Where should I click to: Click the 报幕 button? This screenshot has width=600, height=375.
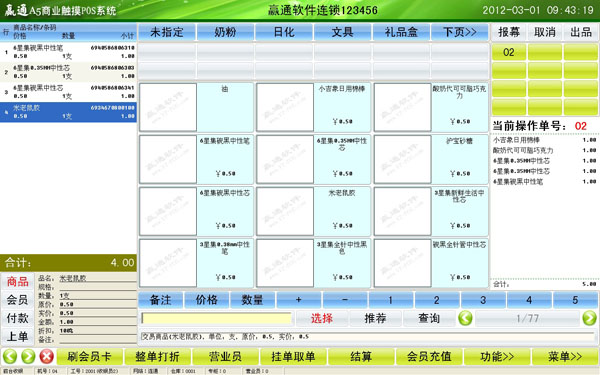(509, 32)
